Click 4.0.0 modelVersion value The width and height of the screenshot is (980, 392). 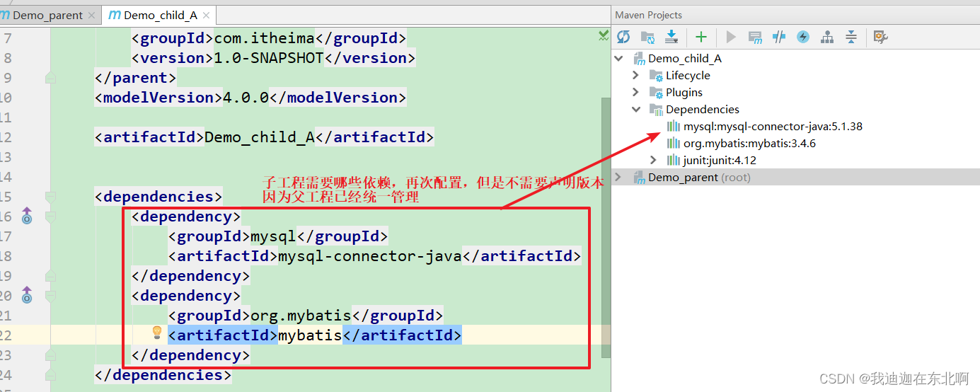click(246, 98)
